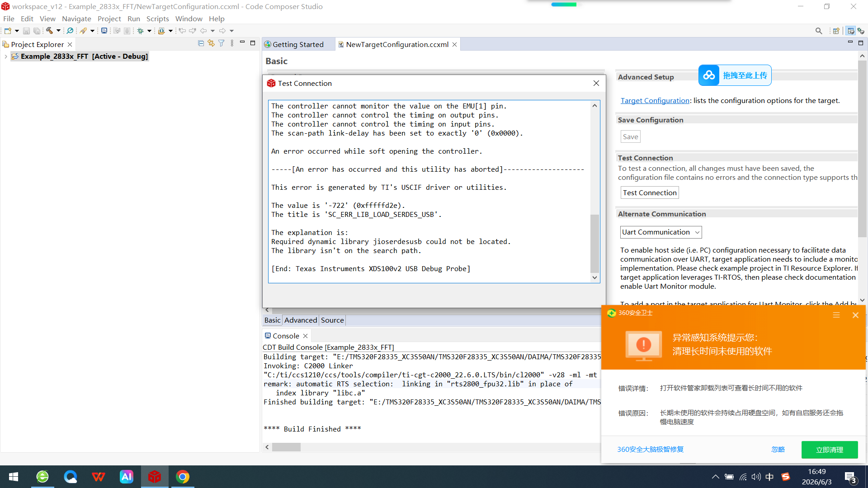Open Project Explorer filter icon

(x=222, y=43)
